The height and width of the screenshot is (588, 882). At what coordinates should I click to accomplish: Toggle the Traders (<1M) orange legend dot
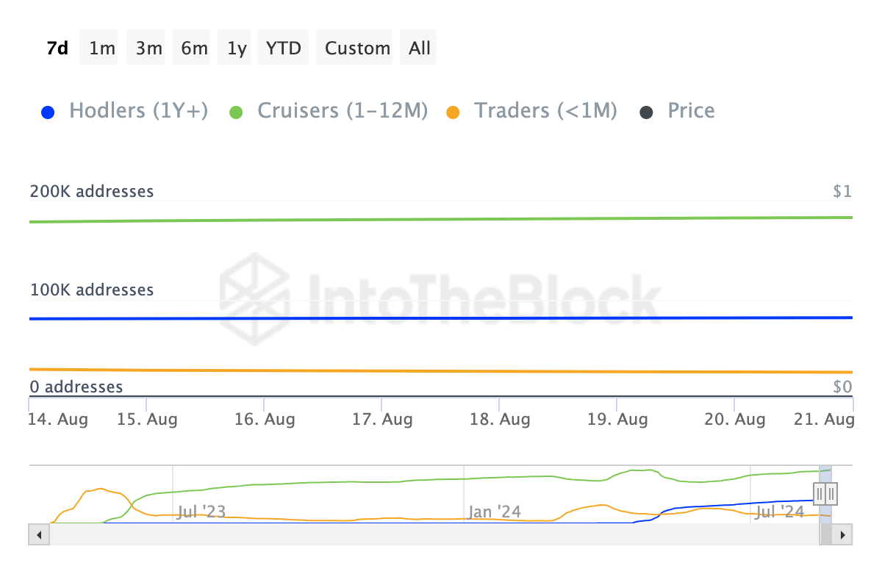point(453,112)
